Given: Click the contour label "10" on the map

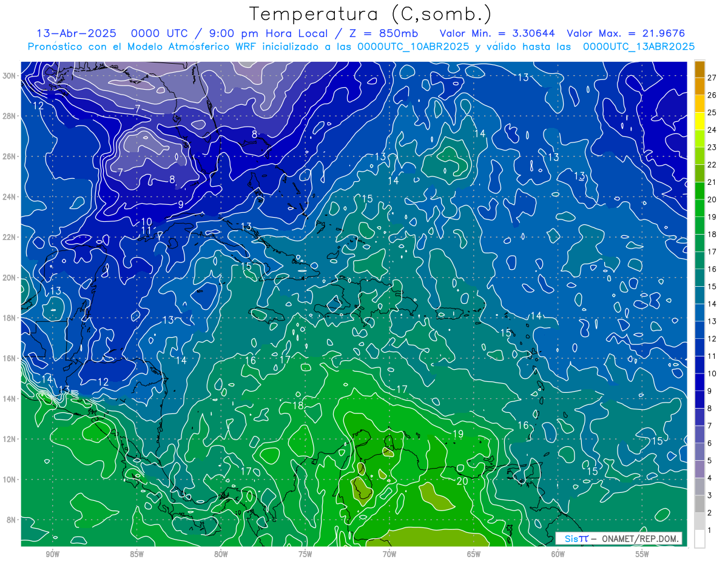Looking at the screenshot, I should coord(146,222).
